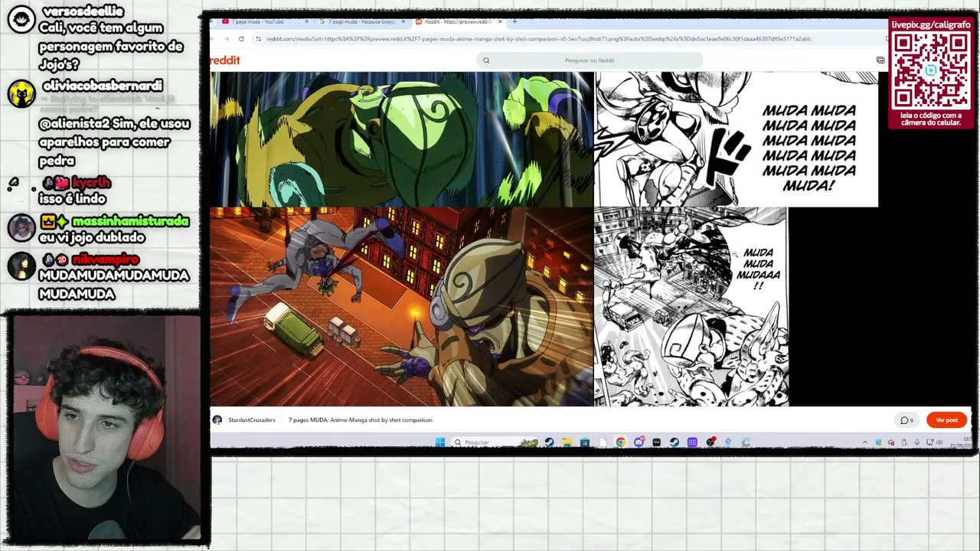
Task: Click the manga panel reading 'MUDA MUDA MUDAAA !!'
Action: coord(691,307)
